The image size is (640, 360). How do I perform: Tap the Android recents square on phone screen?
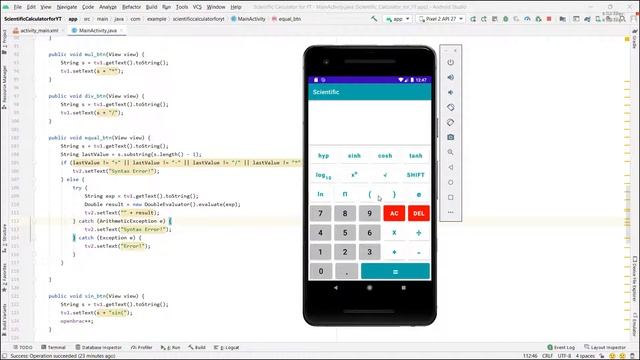coord(403,288)
